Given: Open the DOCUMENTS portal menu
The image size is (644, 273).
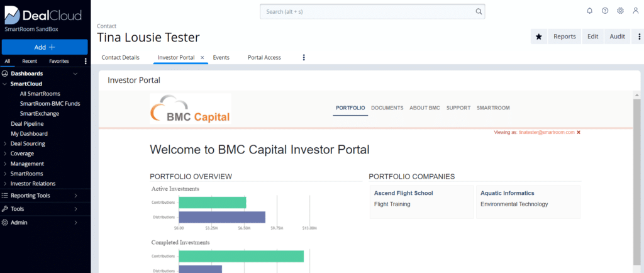Looking at the screenshot, I should coord(387,108).
